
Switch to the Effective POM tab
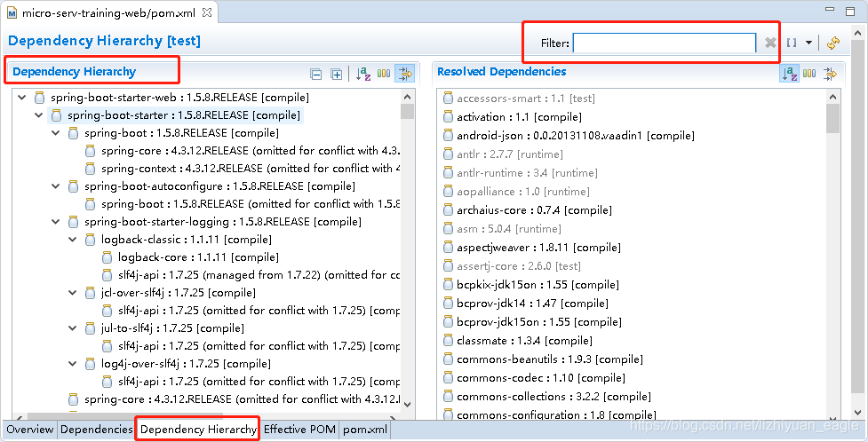coord(299,430)
